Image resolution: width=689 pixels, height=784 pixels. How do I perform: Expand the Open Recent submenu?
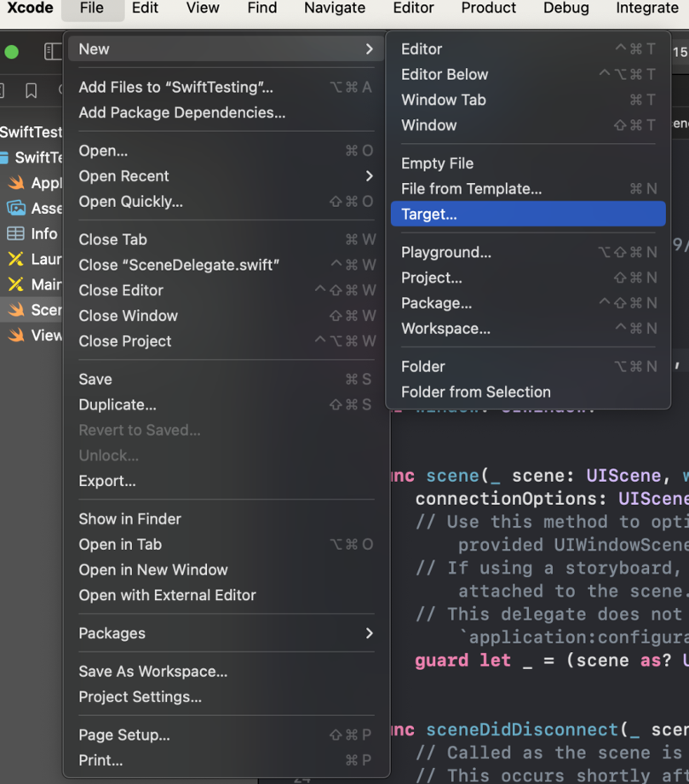click(x=227, y=176)
